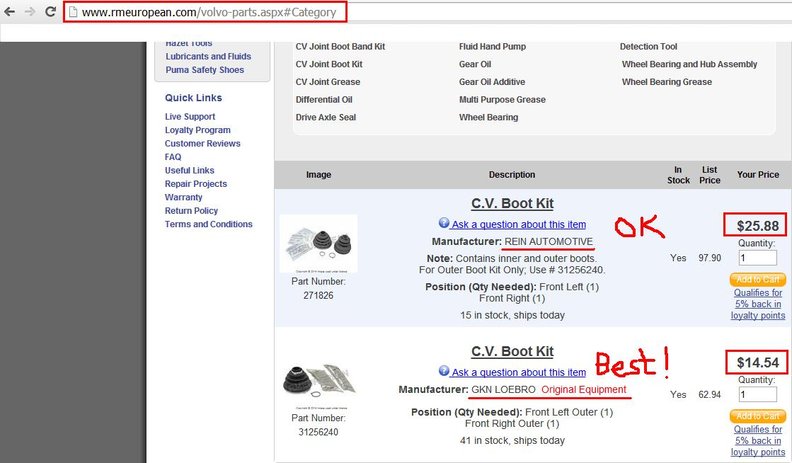Image resolution: width=792 pixels, height=463 pixels.
Task: Add the $14.54 boot kit to cart
Action: pyautogui.click(x=757, y=415)
